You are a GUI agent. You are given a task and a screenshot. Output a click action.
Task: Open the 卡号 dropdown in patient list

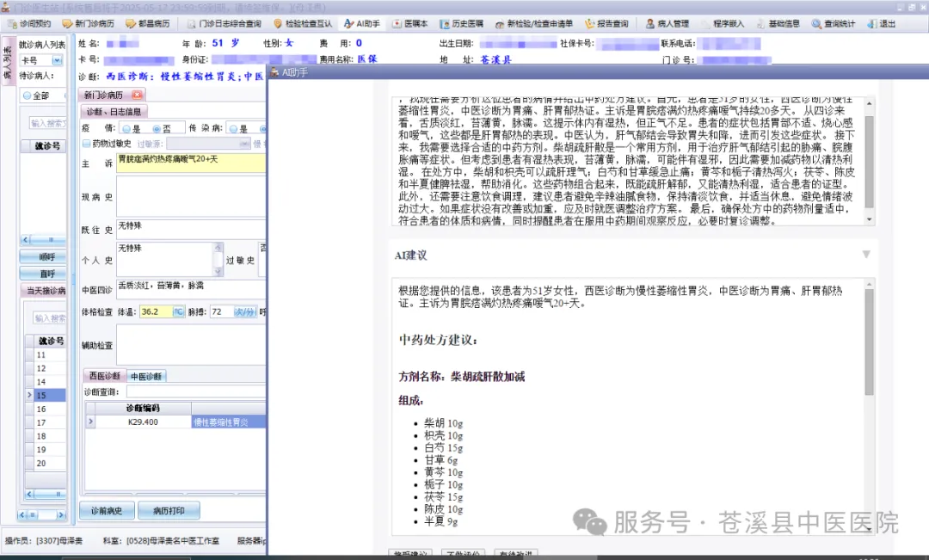(57, 60)
